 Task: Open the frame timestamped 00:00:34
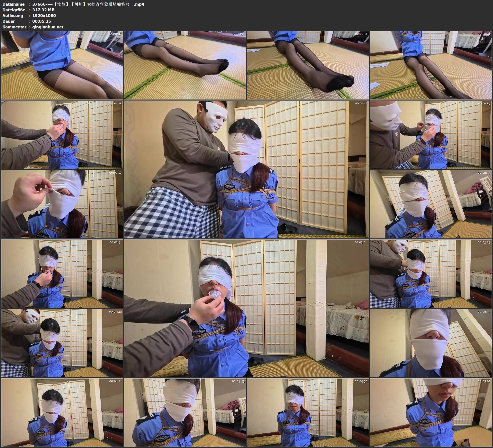185,65
